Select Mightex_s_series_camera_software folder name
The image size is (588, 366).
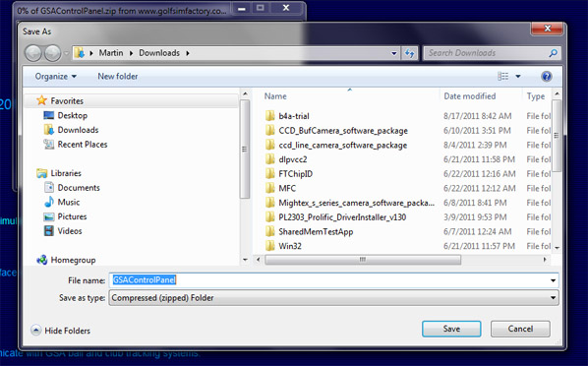[x=357, y=203]
